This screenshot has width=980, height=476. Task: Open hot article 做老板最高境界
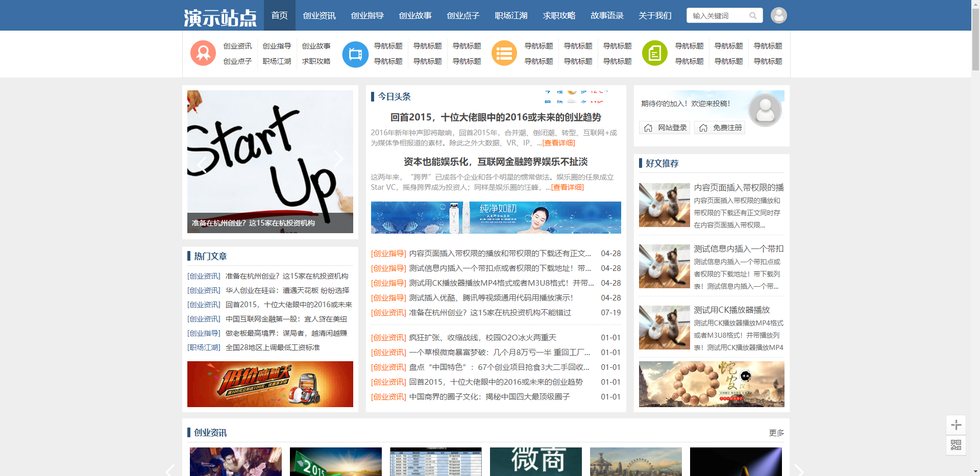pos(286,333)
